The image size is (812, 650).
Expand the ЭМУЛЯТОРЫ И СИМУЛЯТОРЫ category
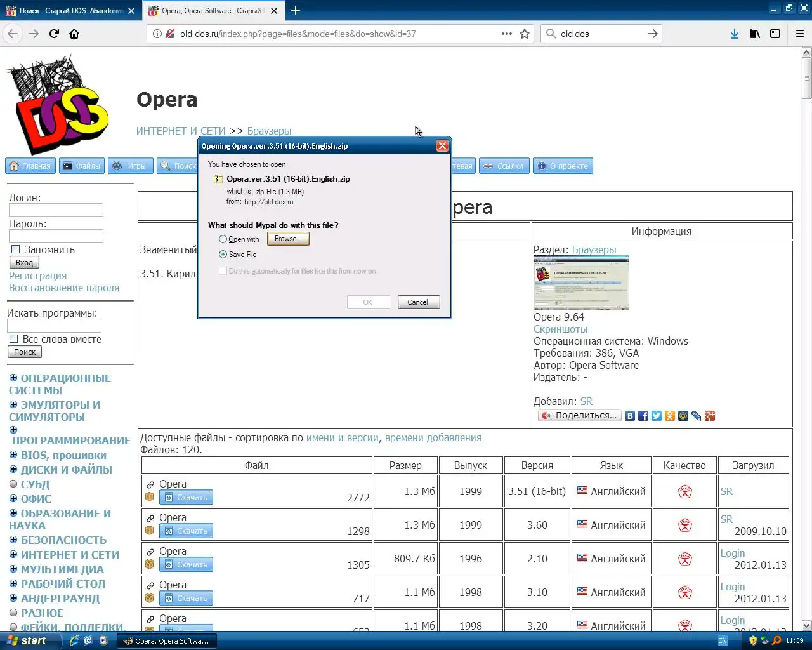coord(13,404)
